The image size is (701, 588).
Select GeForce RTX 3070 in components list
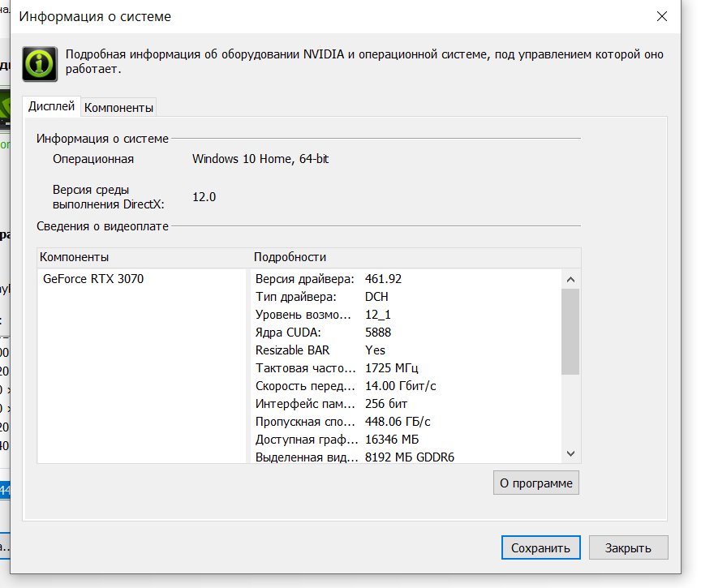tap(93, 279)
